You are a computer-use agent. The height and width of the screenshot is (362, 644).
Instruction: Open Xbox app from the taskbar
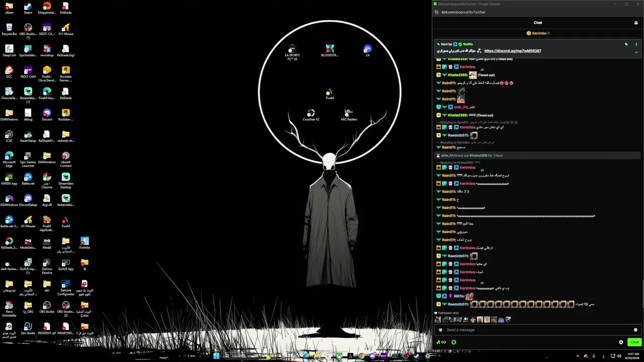[339, 356]
